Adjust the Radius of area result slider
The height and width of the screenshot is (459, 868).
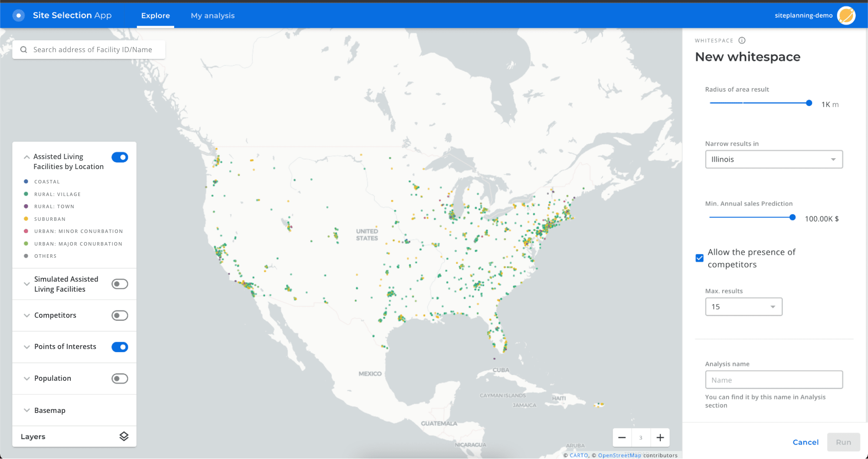[809, 103]
